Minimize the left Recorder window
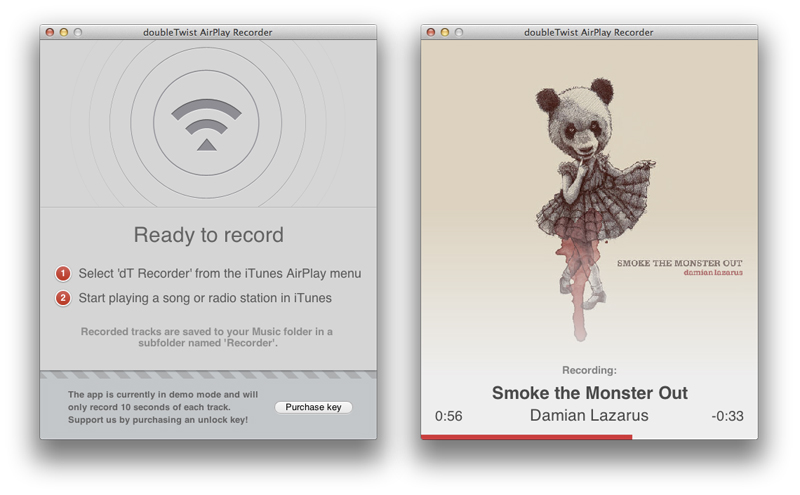800x495 pixels. (64, 32)
